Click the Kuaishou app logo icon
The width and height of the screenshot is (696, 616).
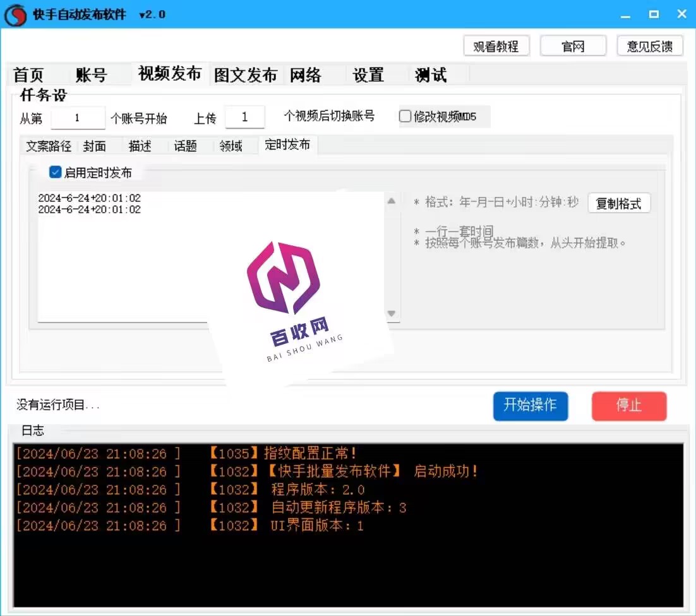[16, 15]
